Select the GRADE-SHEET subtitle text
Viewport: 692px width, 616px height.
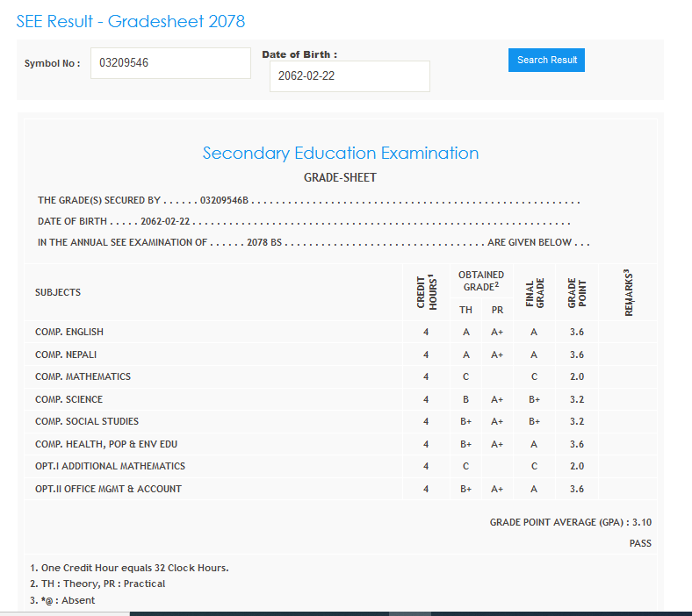pyautogui.click(x=340, y=178)
